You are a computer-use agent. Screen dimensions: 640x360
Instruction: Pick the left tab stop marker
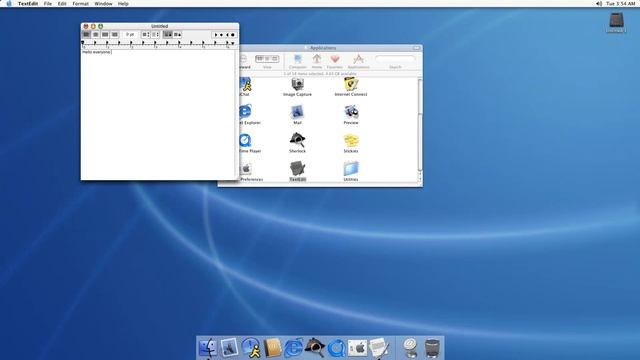click(x=216, y=35)
